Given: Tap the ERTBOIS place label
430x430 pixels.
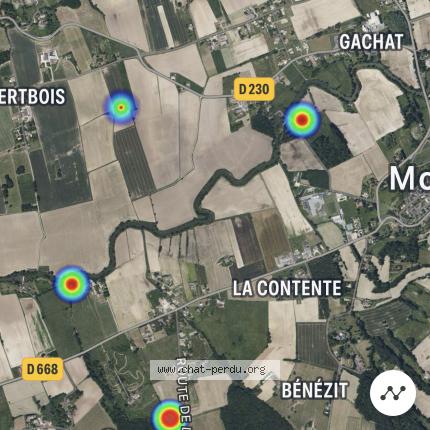Looking at the screenshot, I should [x=32, y=97].
